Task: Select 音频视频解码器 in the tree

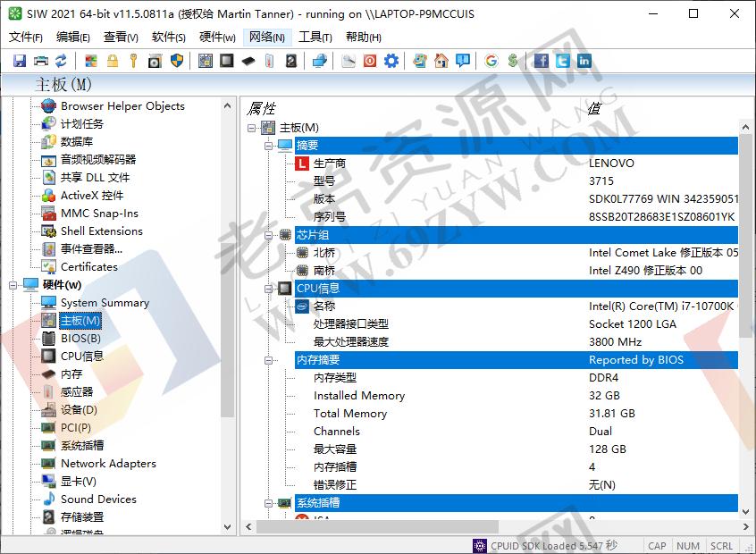Action: 98,160
